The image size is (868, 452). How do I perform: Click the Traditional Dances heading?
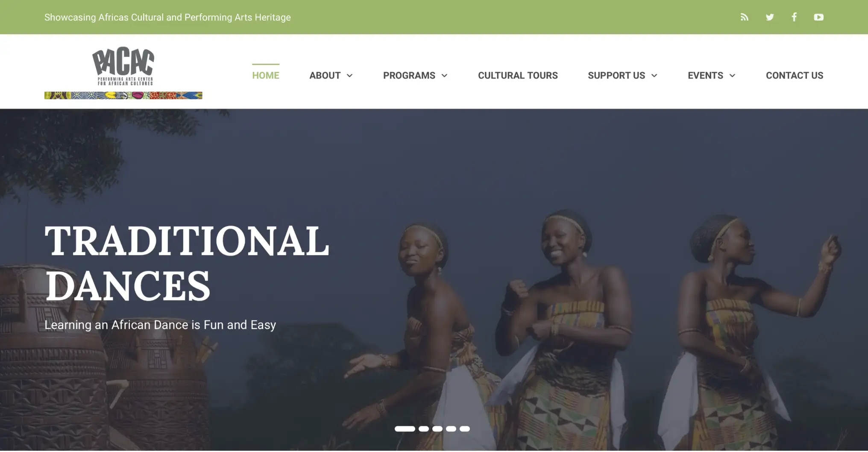click(x=187, y=263)
